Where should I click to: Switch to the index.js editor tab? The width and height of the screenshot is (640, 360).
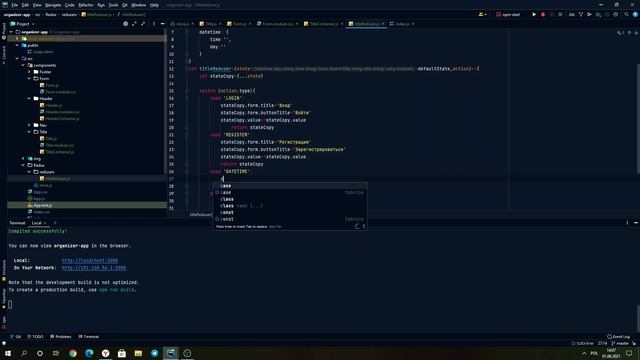pyautogui.click(x=402, y=24)
